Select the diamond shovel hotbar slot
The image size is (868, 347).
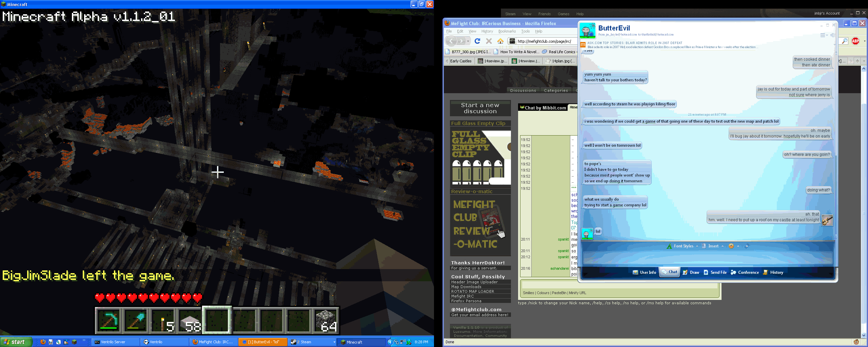[136, 321]
